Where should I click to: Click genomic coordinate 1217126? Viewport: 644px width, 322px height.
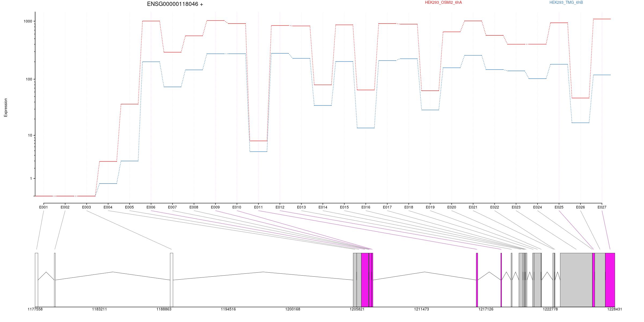(x=486, y=309)
